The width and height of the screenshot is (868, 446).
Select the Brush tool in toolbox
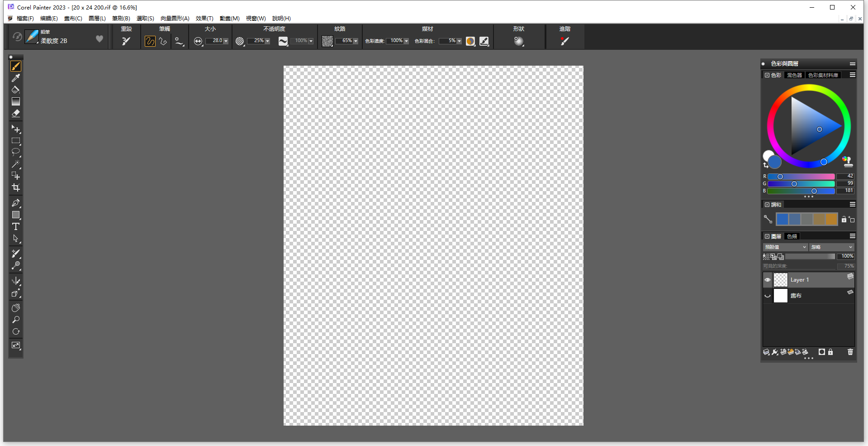(x=16, y=66)
